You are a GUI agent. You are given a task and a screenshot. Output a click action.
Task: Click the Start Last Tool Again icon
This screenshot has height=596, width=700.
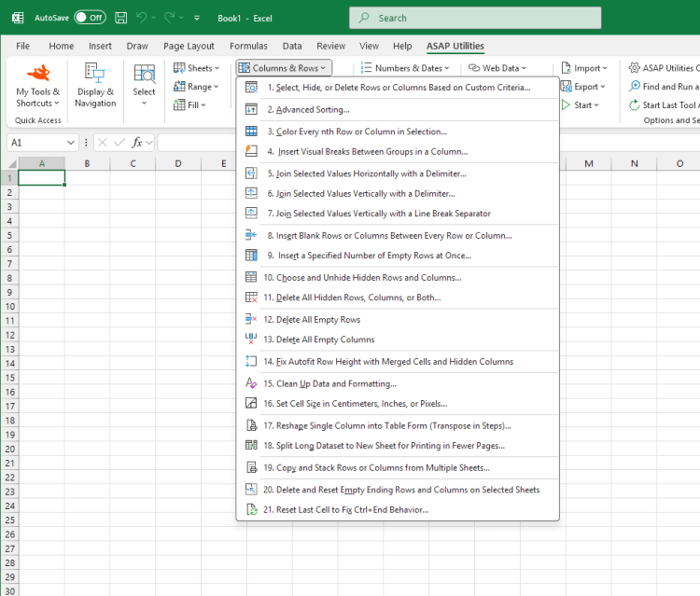635,105
